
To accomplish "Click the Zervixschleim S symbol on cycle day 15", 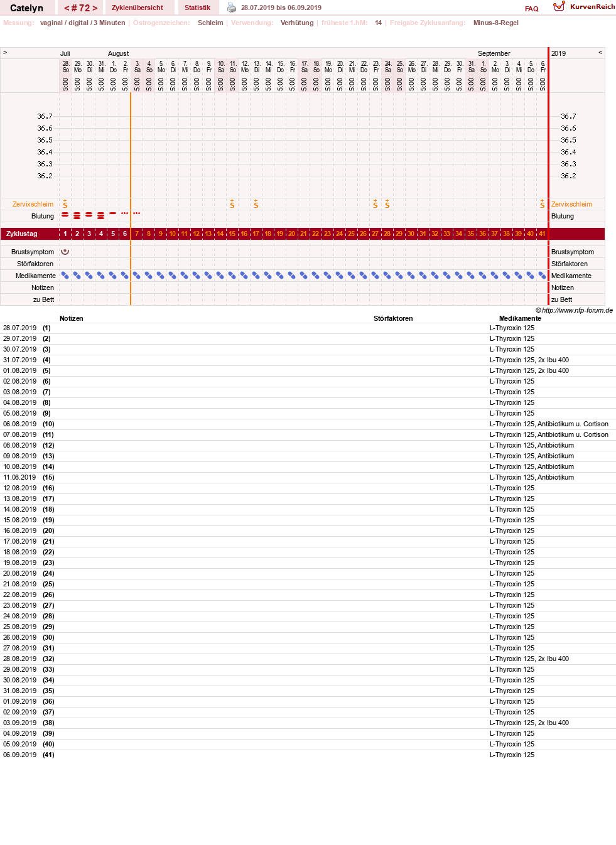I will [232, 204].
